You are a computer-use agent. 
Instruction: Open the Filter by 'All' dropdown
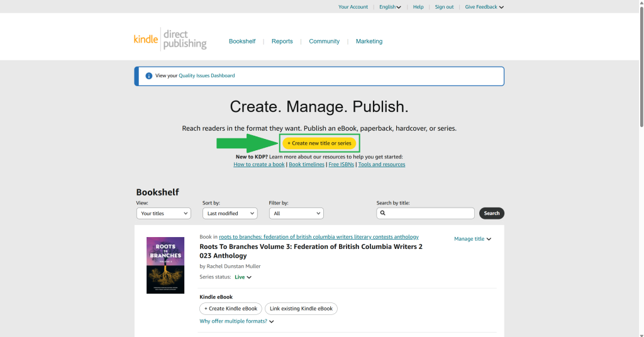click(x=296, y=213)
